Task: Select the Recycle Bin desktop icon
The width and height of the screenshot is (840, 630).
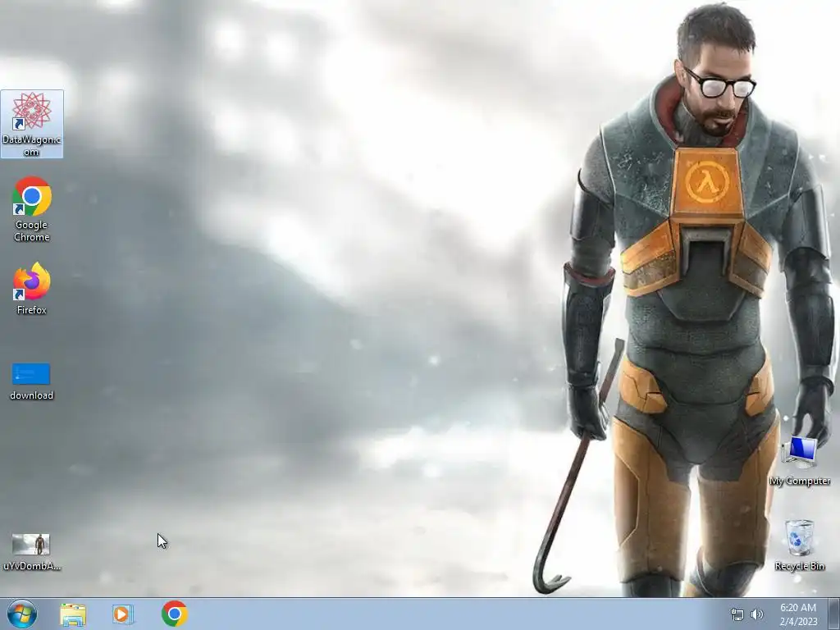Action: [799, 545]
